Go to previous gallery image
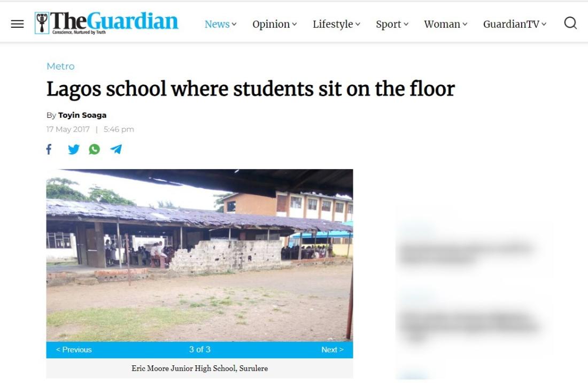The image size is (588, 383). coord(74,350)
